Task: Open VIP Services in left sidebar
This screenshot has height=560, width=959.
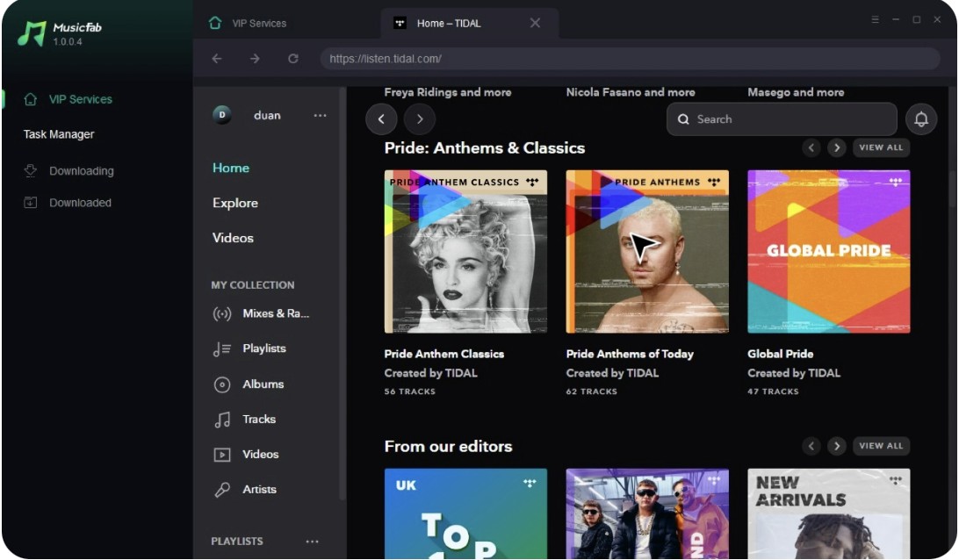Action: 80,99
